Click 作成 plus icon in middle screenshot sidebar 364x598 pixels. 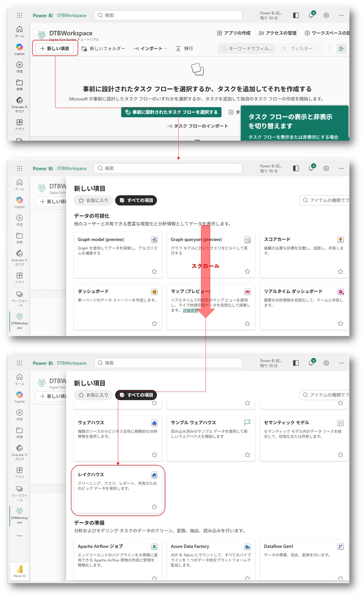point(19,218)
